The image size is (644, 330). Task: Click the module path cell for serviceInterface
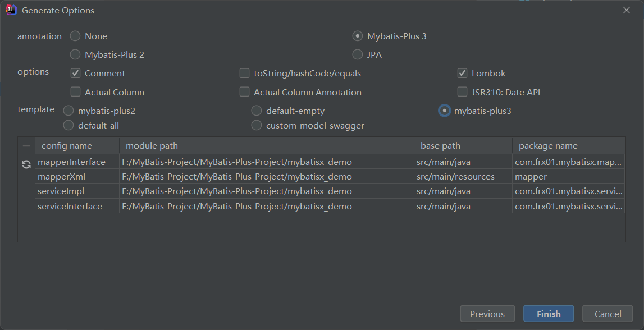point(267,206)
